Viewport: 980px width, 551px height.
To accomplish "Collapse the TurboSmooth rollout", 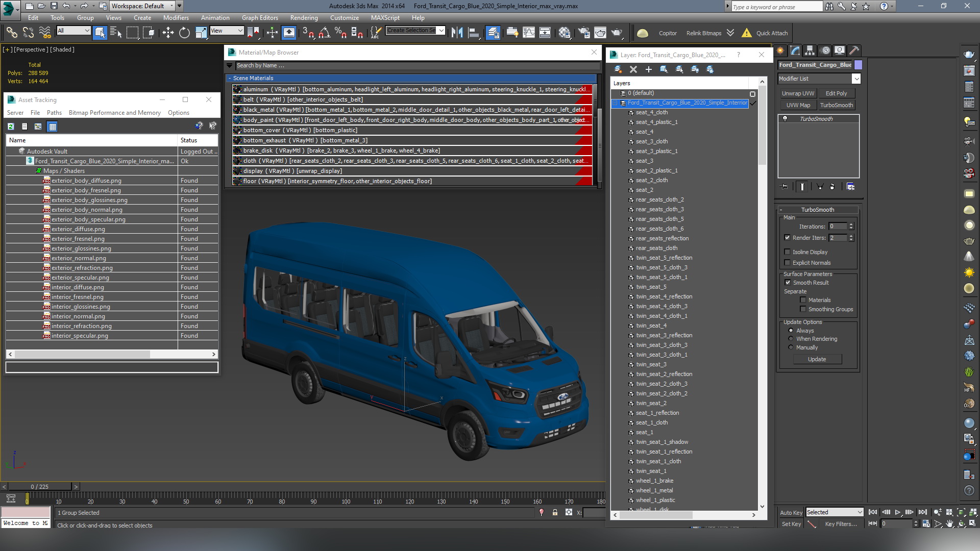I will (x=818, y=210).
